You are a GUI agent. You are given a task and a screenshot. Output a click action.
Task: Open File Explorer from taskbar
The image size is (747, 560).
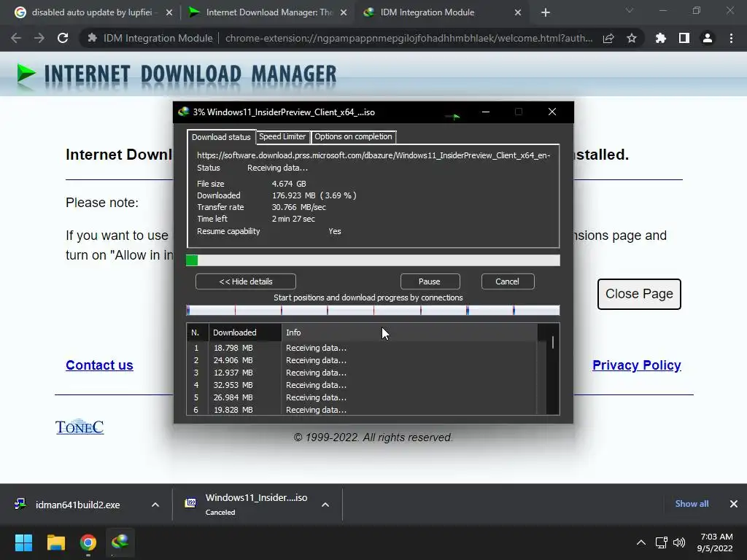pyautogui.click(x=55, y=542)
